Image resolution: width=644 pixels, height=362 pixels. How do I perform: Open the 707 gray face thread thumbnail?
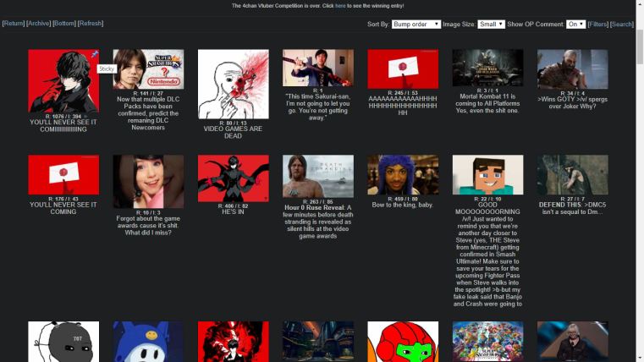tap(63, 342)
